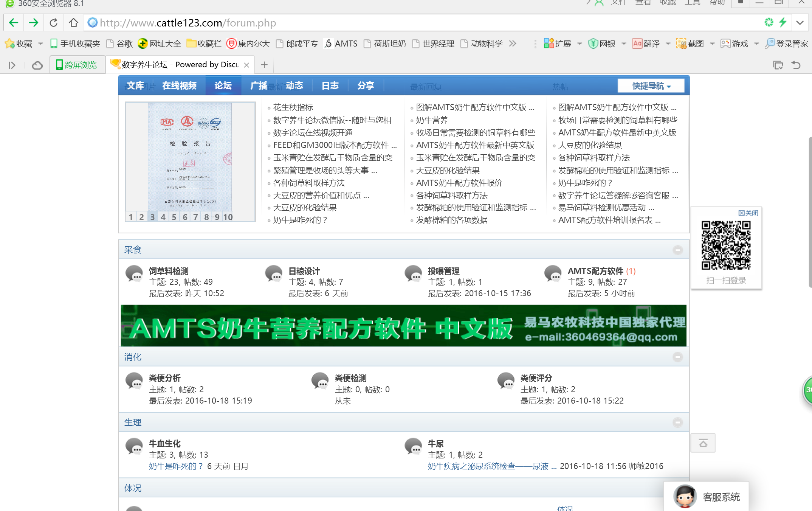This screenshot has height=511, width=812.
Task: Open the 文件 menu in title bar
Action: [618, 3]
